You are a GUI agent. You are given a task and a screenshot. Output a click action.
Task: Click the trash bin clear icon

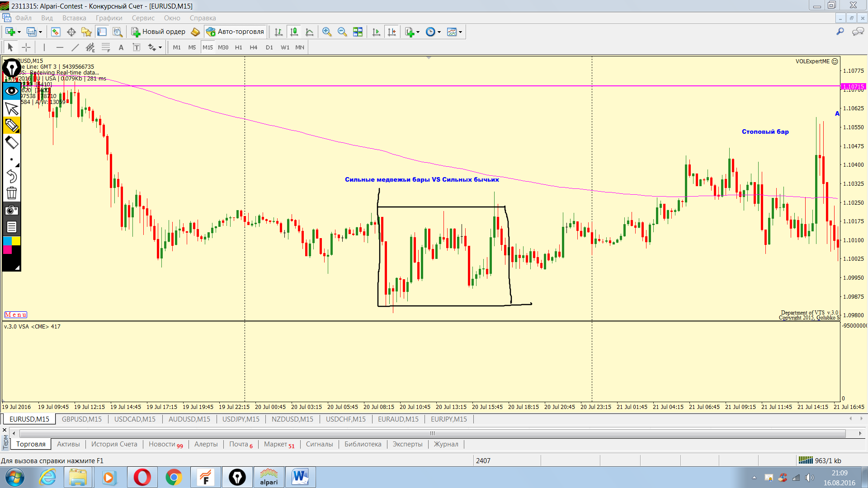11,193
